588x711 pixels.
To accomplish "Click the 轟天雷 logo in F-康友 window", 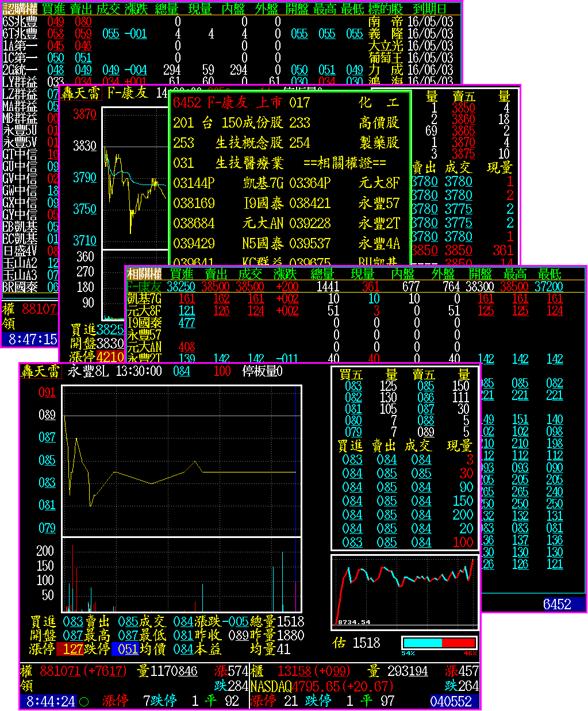I will [81, 93].
